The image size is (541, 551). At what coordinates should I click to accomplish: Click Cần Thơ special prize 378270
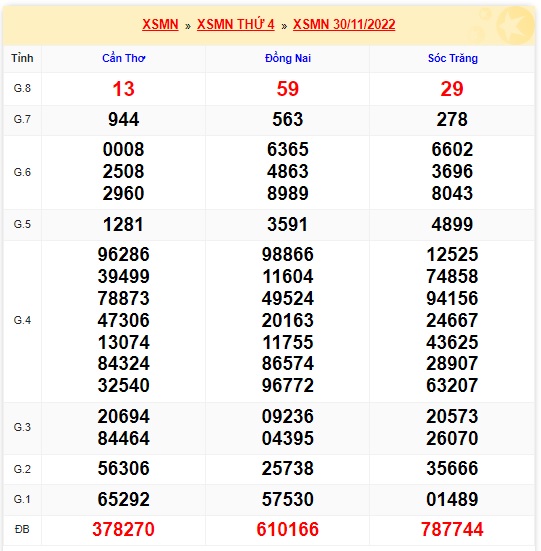pos(123,529)
